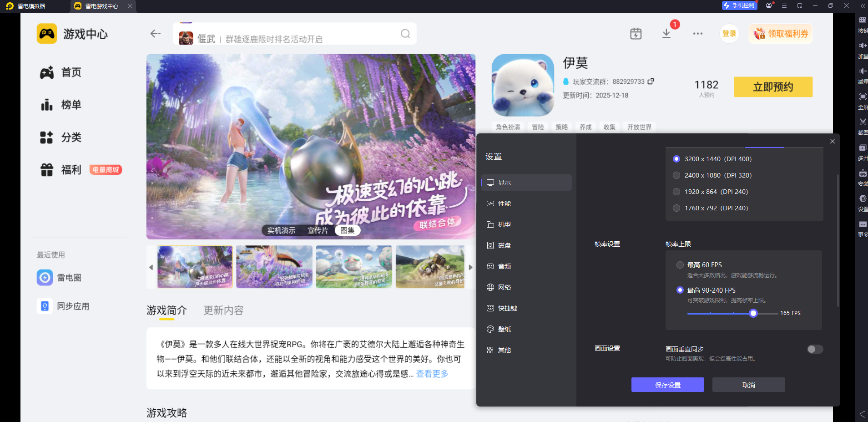Open 分类 categories in the sidebar
Viewport: 868px width, 422px height.
[x=61, y=137]
